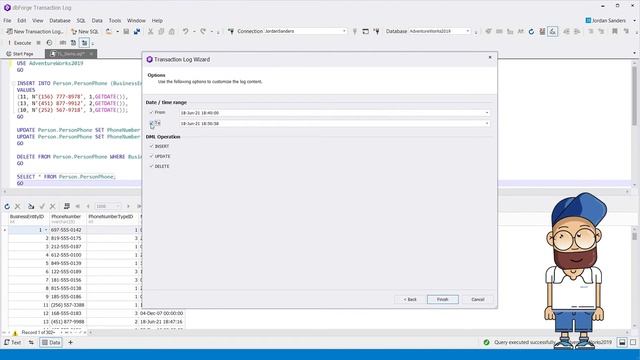The image size is (640, 360).
Task: Click the Save All icon in toolbar
Action: [137, 31]
